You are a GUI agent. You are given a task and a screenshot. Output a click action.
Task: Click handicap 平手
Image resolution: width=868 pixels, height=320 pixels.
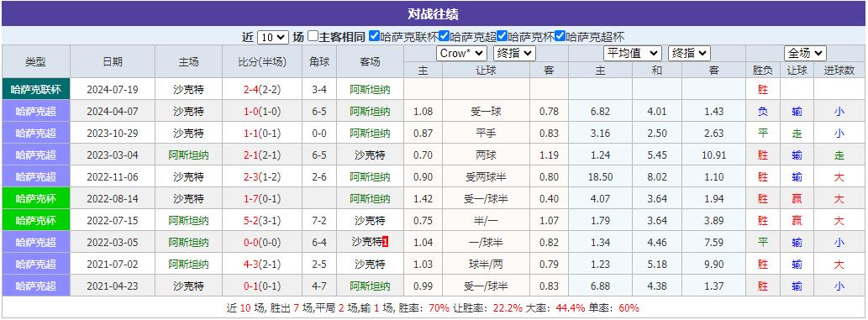486,133
